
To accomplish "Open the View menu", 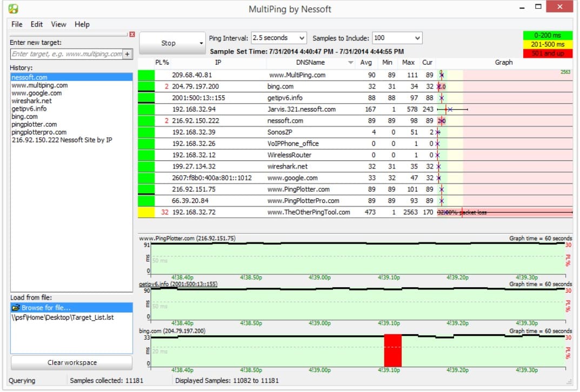I will click(x=58, y=24).
